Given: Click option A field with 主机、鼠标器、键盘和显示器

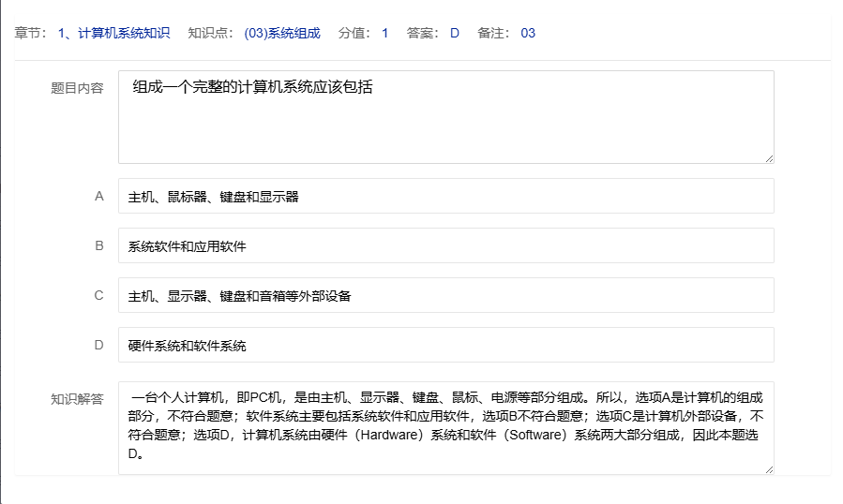Looking at the screenshot, I should (445, 197).
